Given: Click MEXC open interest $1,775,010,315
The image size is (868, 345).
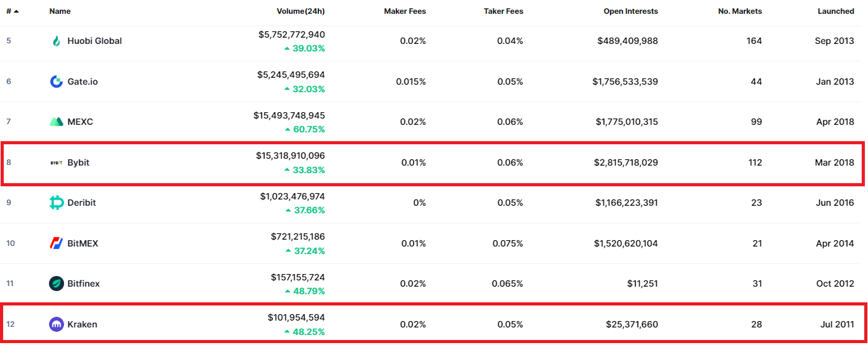Looking at the screenshot, I should tap(627, 122).
